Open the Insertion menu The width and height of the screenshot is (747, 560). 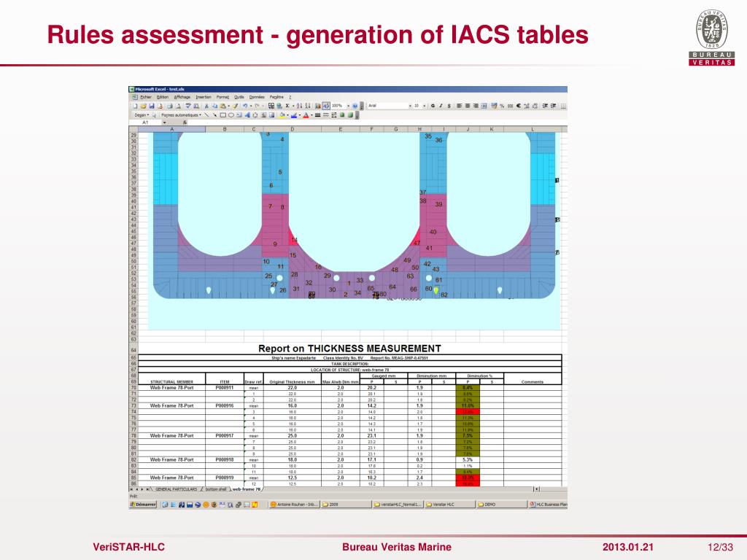click(x=204, y=97)
